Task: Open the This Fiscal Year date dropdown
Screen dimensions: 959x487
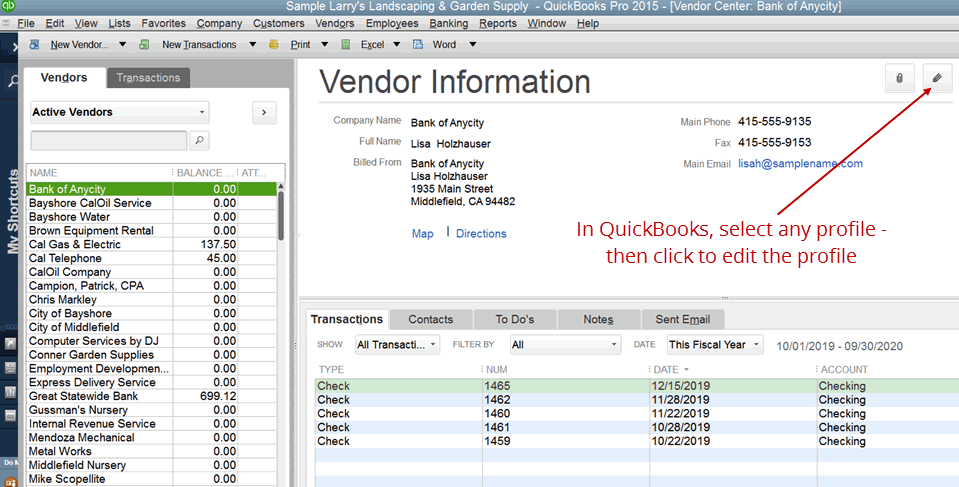Action: 714,344
